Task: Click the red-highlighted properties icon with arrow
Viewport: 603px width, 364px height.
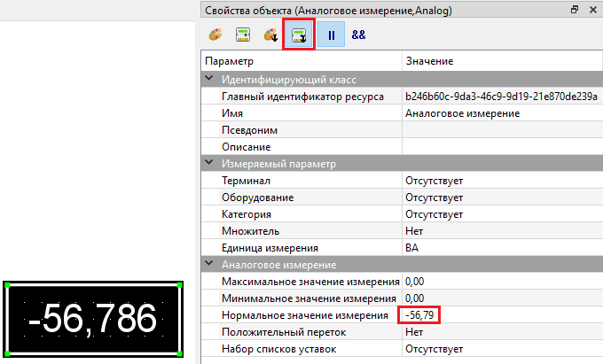Action: (299, 35)
